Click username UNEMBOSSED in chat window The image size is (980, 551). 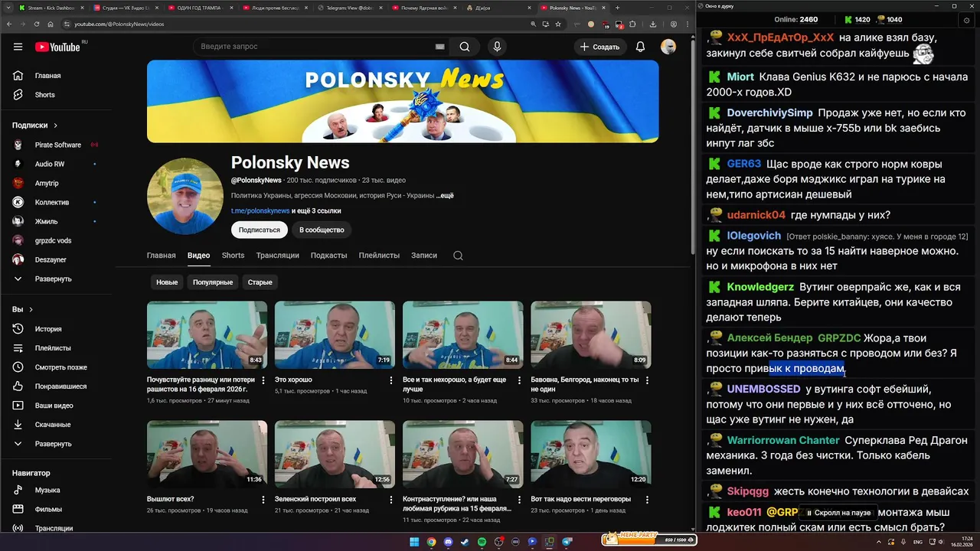tap(763, 389)
